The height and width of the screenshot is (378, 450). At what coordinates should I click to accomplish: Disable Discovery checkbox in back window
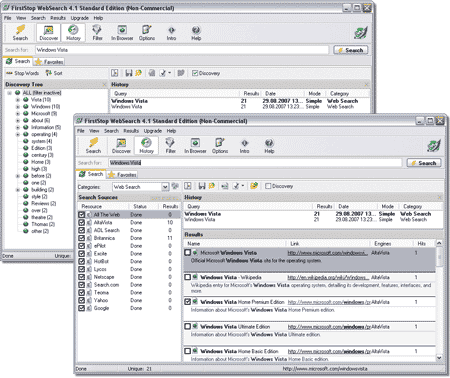195,73
